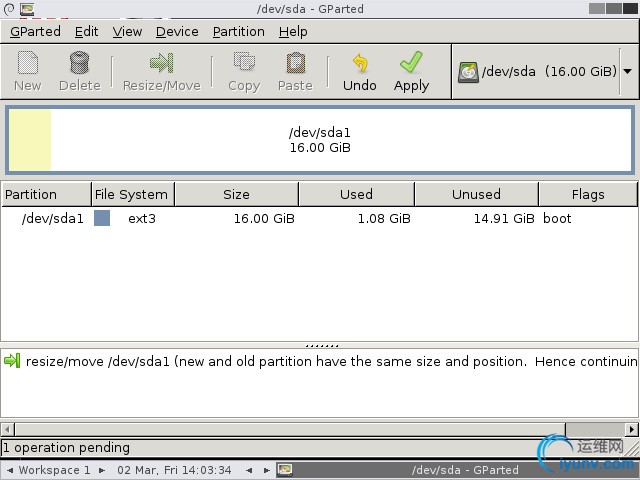640x480 pixels.
Task: Open the Edit menu
Action: pos(86,31)
